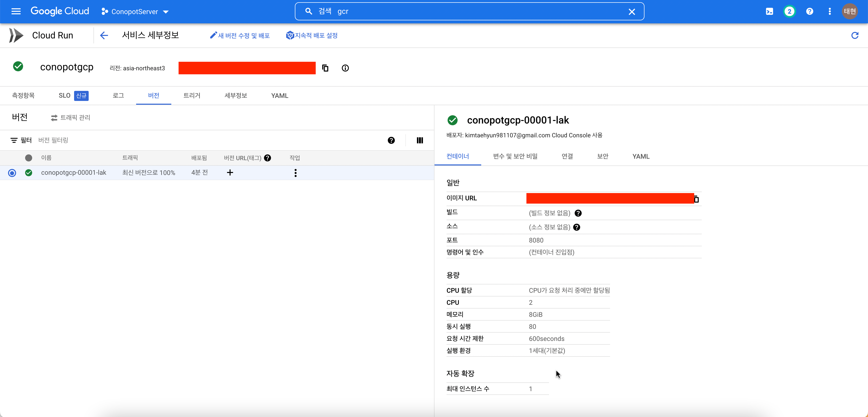Click the plus icon to add revision tag
The image size is (868, 417).
click(x=230, y=173)
